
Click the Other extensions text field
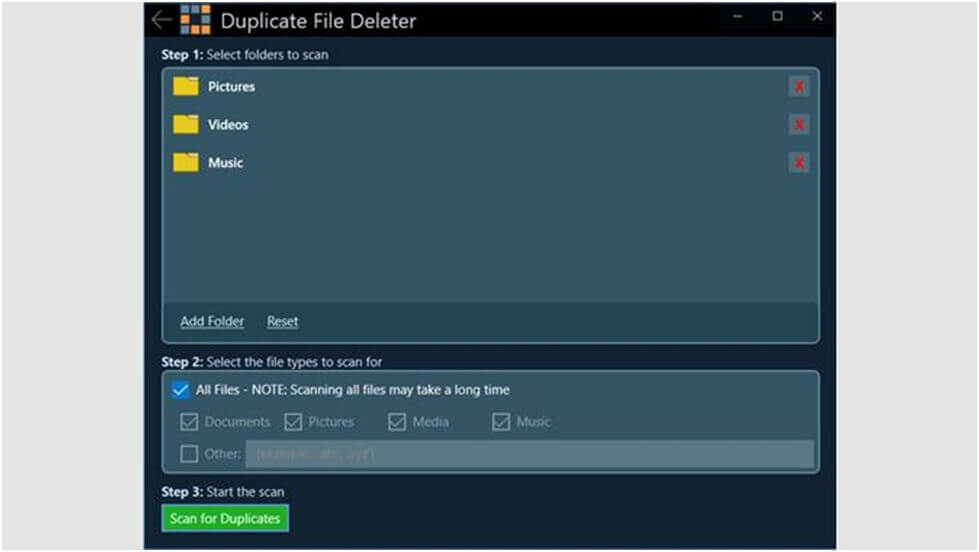pos(529,454)
